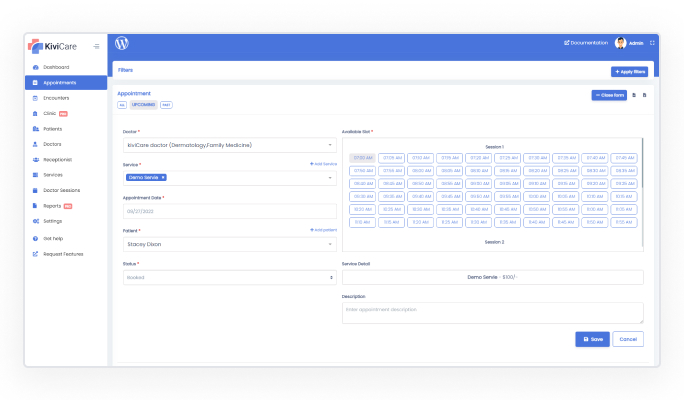This screenshot has height=400, width=684.
Task: Click Receptionist users icon in sidebar
Action: click(35, 160)
